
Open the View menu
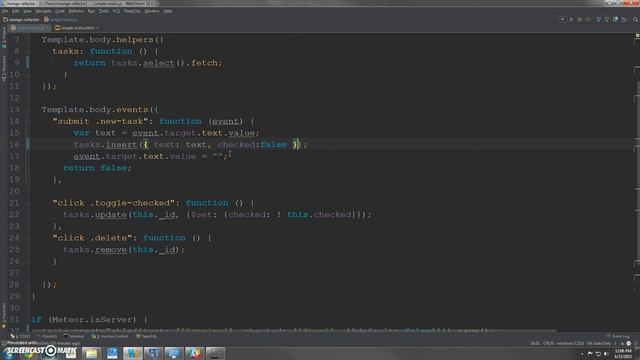pos(27,11)
